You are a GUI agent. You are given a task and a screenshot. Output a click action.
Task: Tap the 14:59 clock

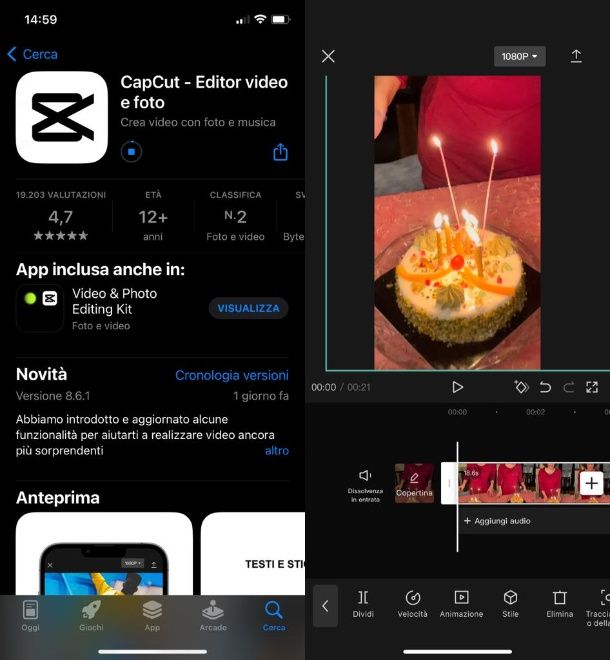pos(40,19)
